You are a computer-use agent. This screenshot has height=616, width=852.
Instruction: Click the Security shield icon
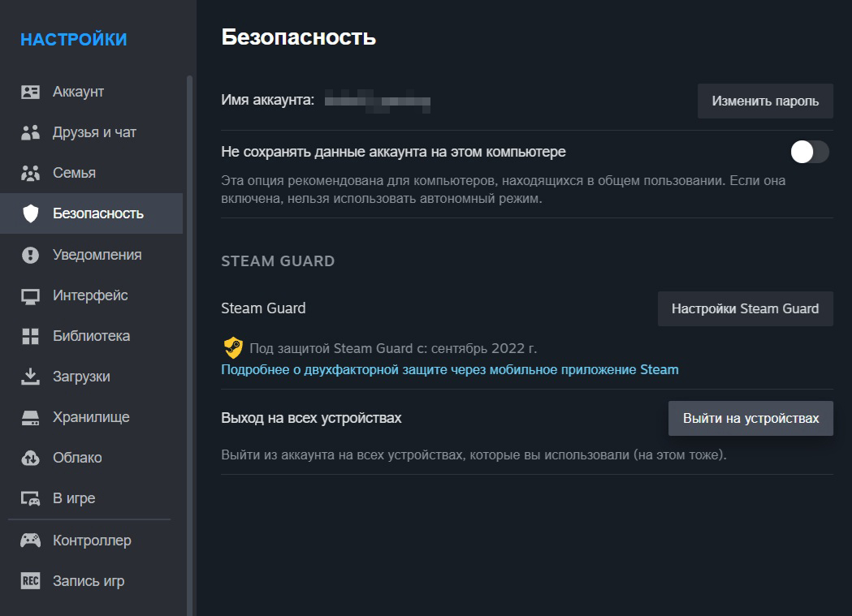(x=30, y=213)
